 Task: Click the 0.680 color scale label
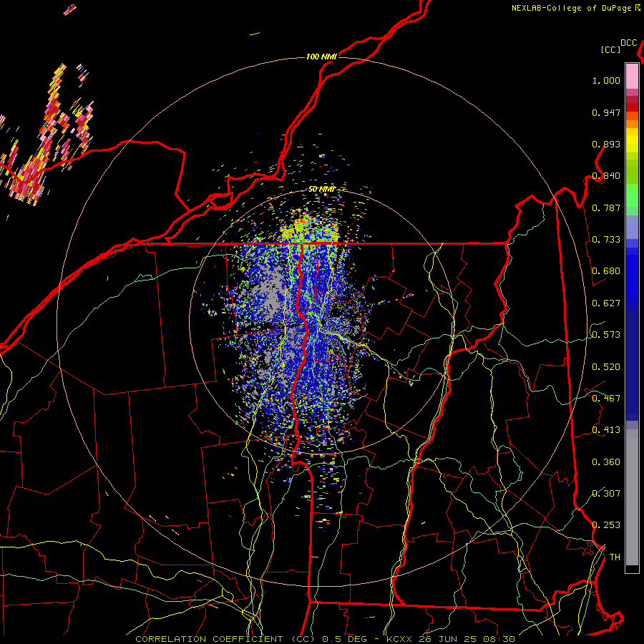[x=606, y=271]
